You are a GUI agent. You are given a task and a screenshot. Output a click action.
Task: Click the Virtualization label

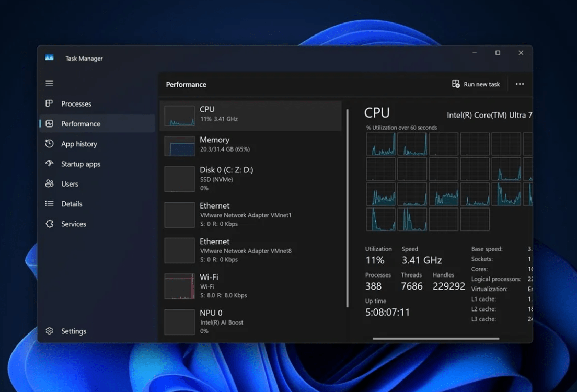(489, 289)
